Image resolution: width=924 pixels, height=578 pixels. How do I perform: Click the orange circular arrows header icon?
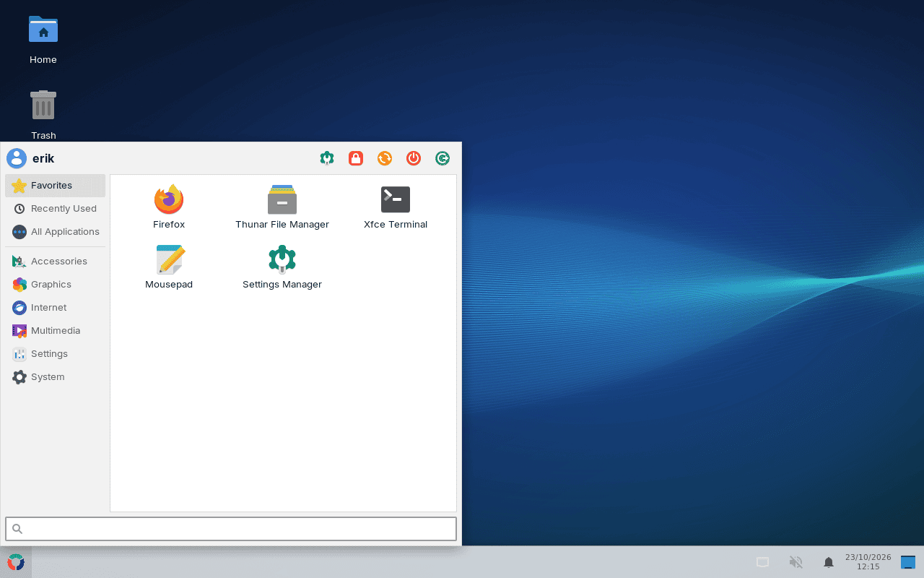(385, 158)
